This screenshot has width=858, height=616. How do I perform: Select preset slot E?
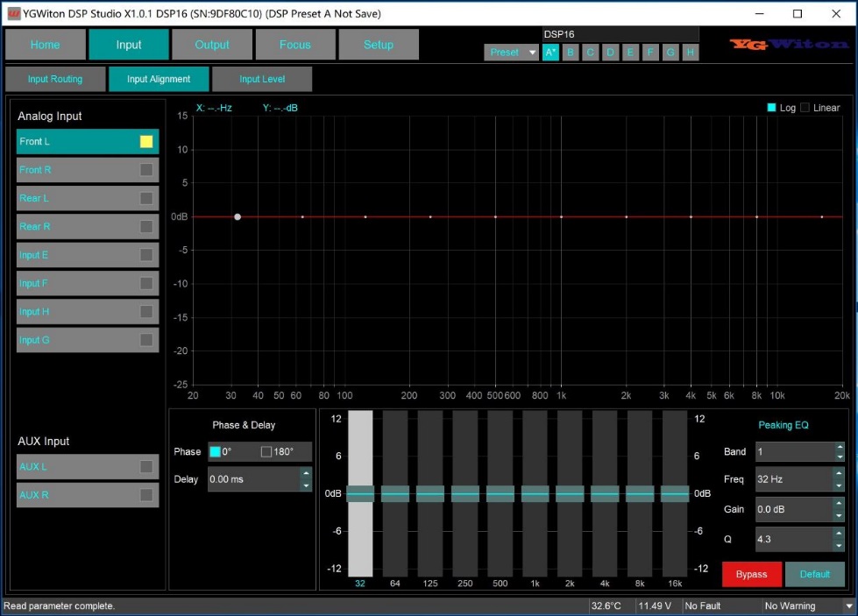630,53
